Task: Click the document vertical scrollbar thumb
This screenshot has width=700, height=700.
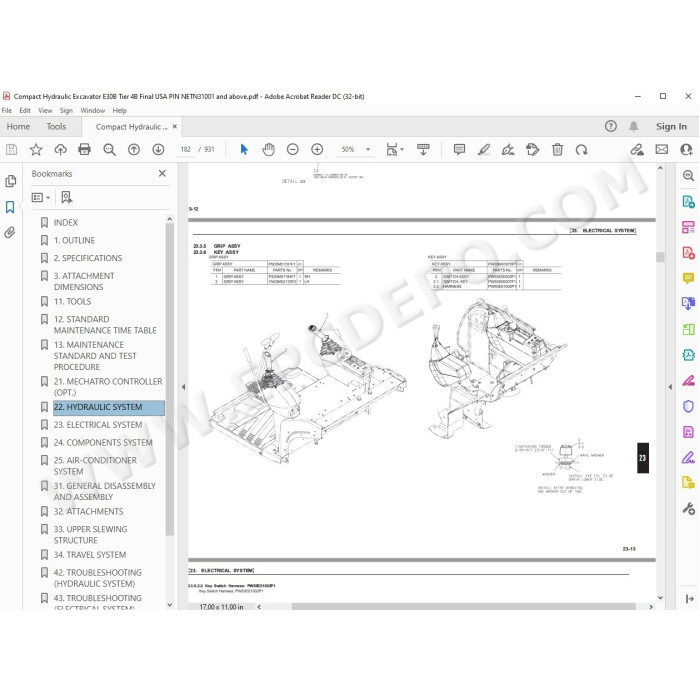Action: point(660,258)
